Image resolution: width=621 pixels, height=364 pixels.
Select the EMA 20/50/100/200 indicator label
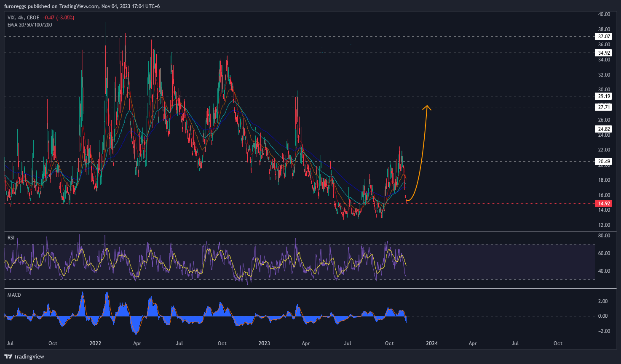(30, 25)
